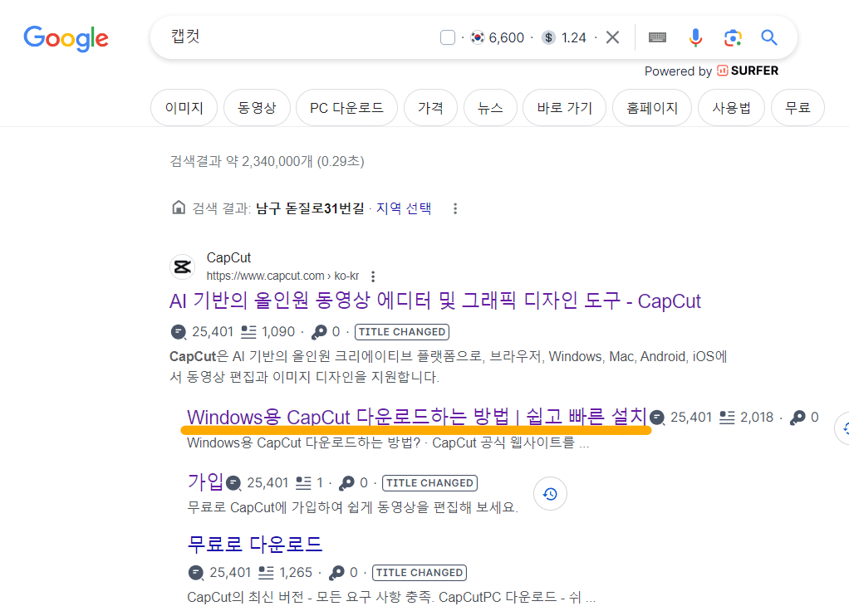Open Google Lens image search
Screen dimensions: 849x616
tap(733, 37)
